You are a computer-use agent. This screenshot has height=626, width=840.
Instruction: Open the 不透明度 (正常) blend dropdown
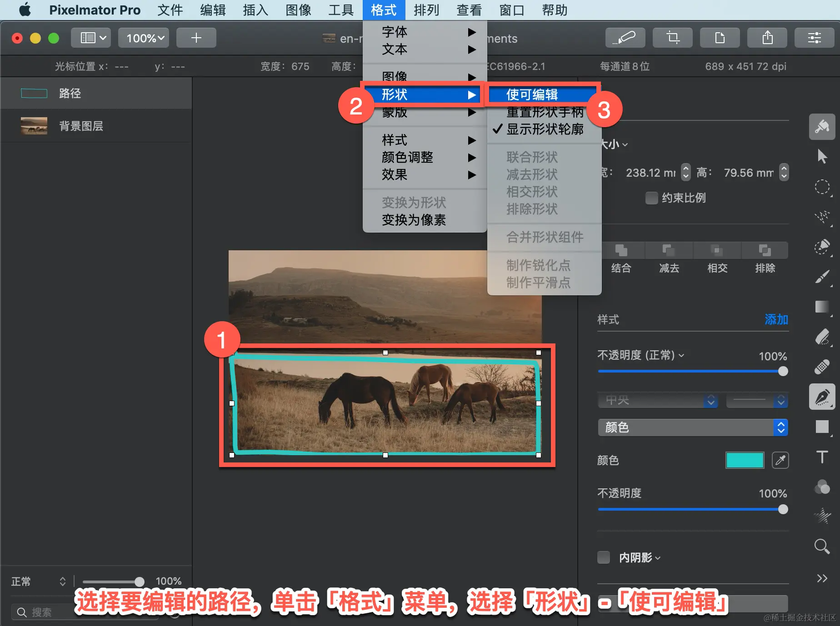641,355
